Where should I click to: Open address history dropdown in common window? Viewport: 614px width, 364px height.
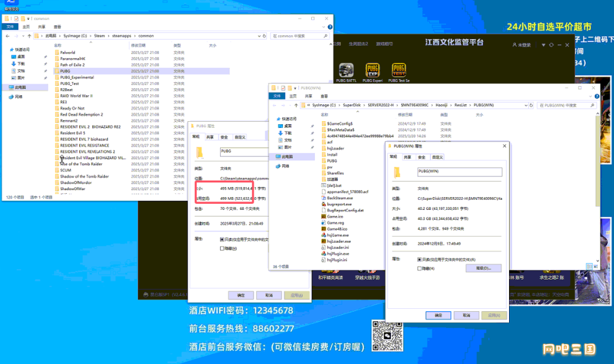[259, 36]
